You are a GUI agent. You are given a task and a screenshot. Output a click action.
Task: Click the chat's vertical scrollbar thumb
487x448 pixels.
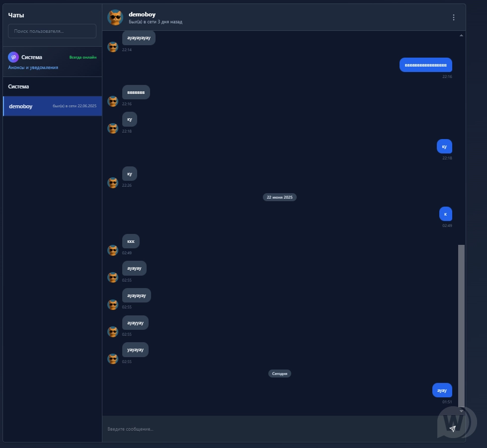(x=461, y=325)
